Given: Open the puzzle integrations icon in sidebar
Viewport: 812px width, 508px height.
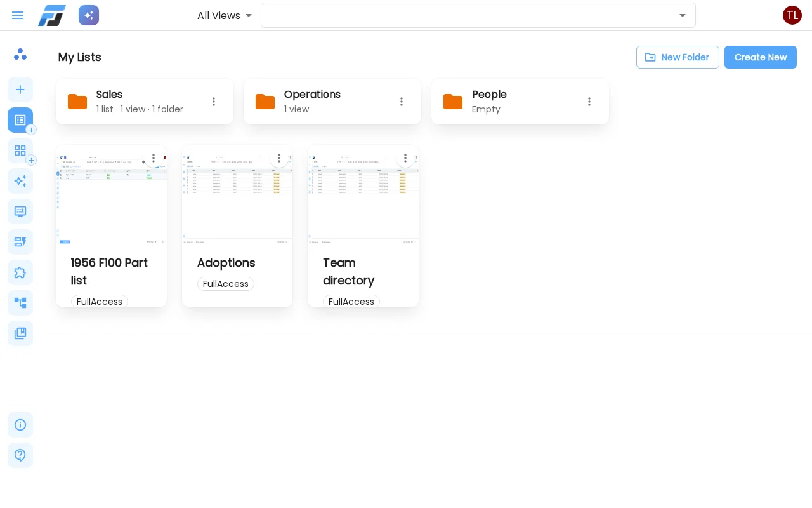Looking at the screenshot, I should 20,272.
